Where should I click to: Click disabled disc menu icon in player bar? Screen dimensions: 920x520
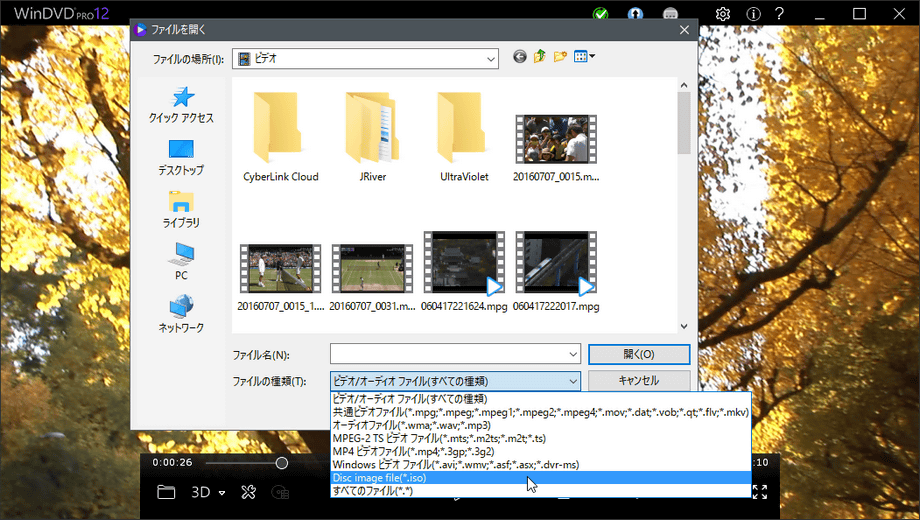coord(280,492)
